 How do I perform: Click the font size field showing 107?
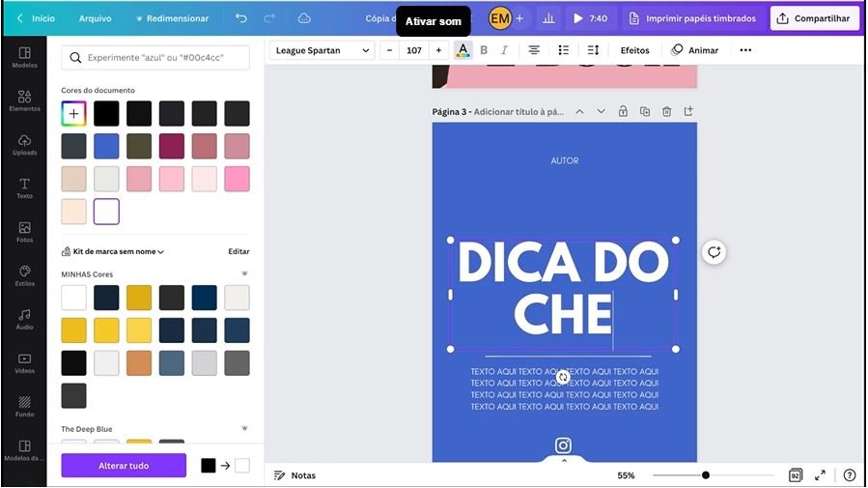click(x=414, y=50)
